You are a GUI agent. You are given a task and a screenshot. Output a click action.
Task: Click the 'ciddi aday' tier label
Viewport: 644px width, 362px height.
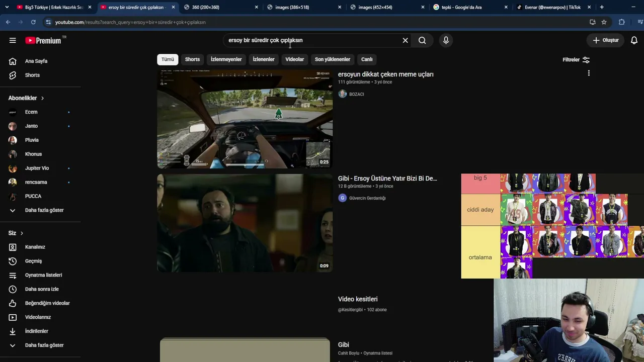(480, 210)
